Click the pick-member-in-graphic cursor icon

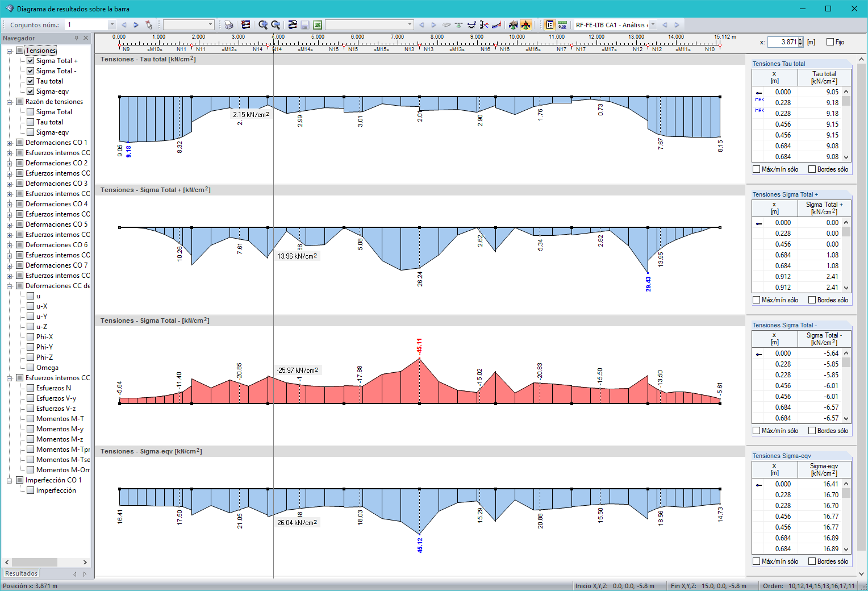[x=149, y=25]
